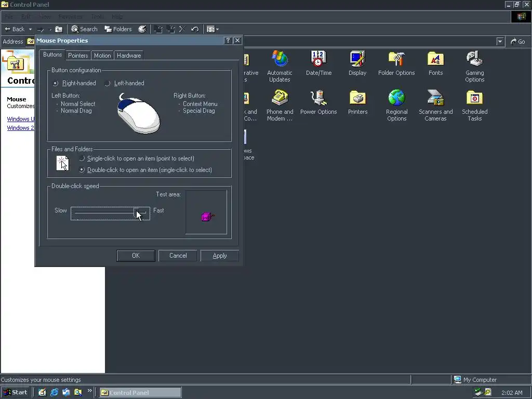Click the Control Panel taskbar button
Viewport: 532px width, 399px height.
click(x=140, y=392)
